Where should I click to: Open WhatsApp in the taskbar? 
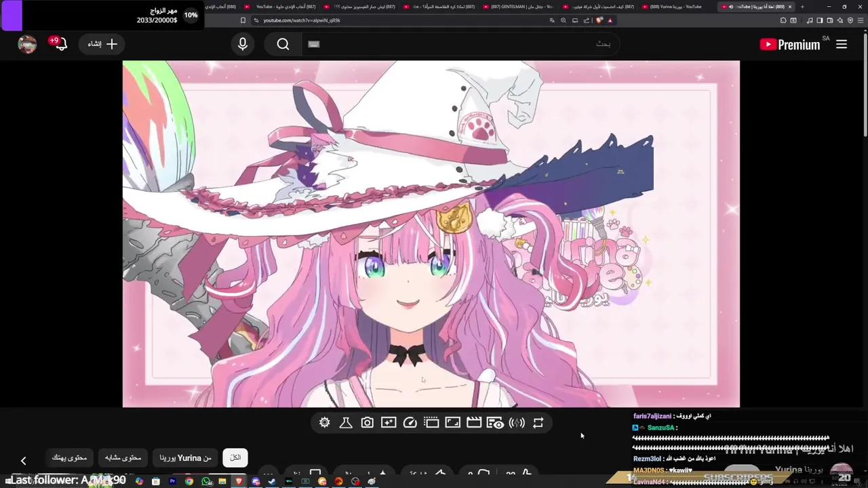click(206, 481)
